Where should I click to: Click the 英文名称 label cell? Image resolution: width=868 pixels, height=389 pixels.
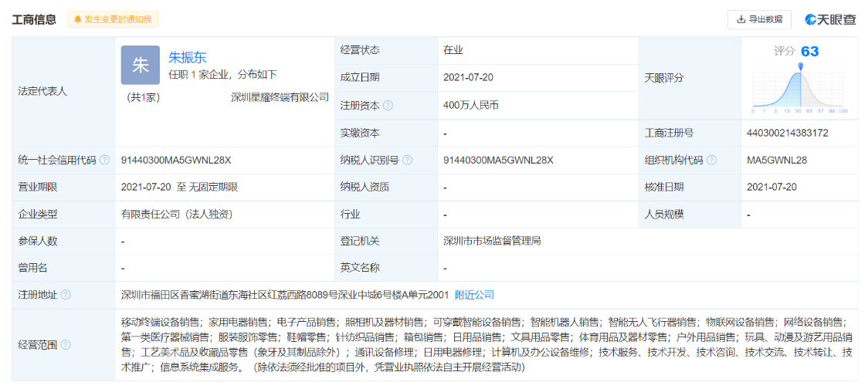(x=385, y=269)
